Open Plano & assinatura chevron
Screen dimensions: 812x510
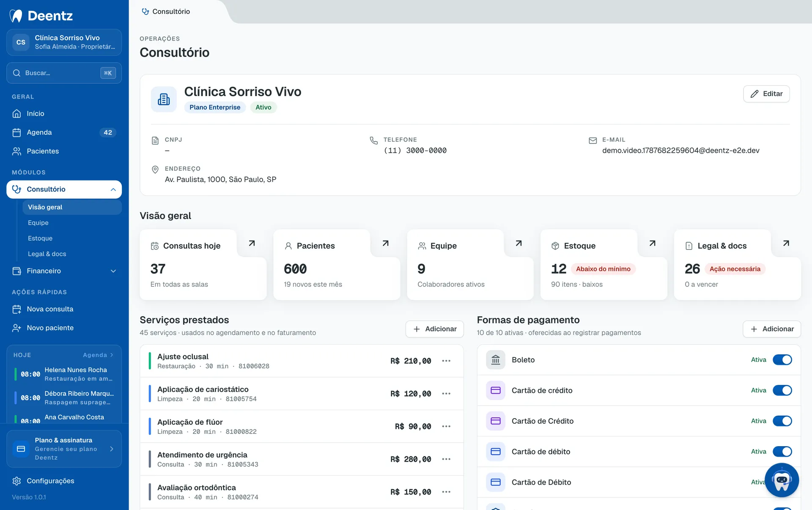pyautogui.click(x=112, y=449)
